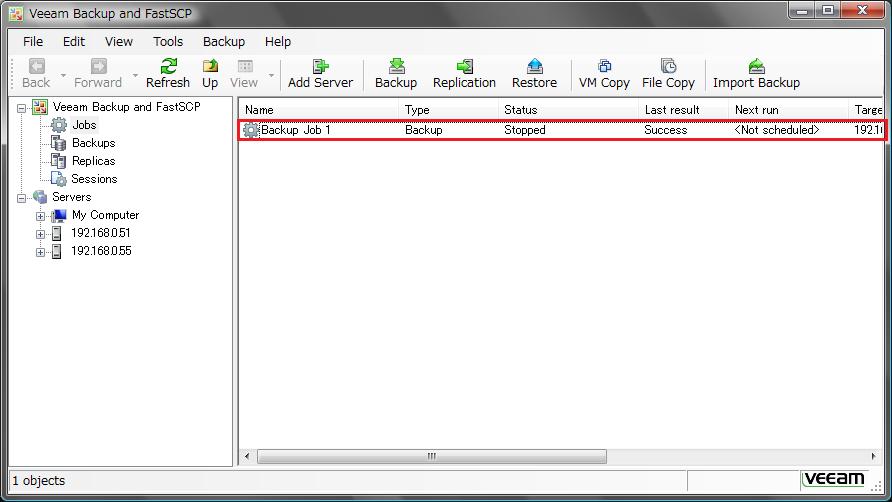Click the scrollbar right arrow
The width and height of the screenshot is (892, 502).
[x=873, y=456]
